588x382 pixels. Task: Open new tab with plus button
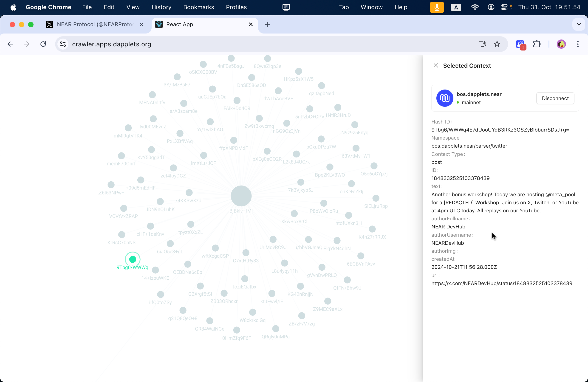[267, 24]
